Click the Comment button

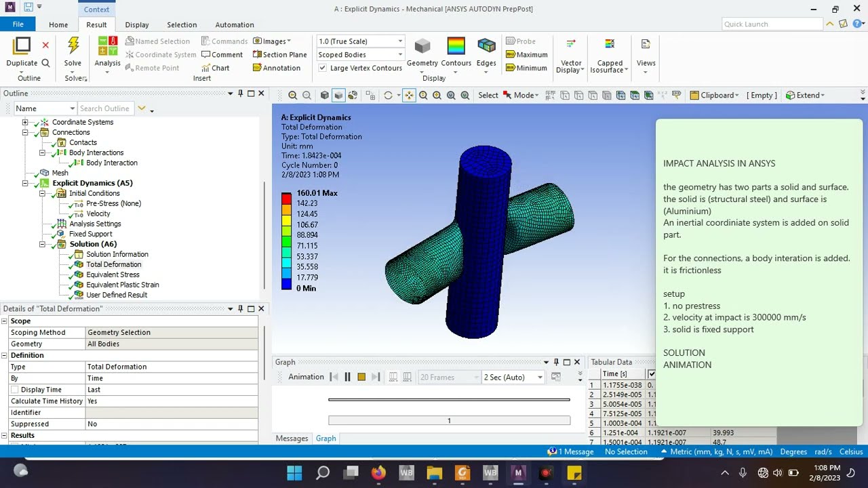point(222,55)
